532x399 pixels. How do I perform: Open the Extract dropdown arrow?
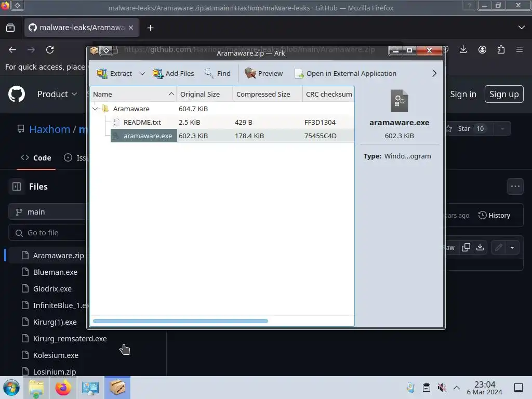click(142, 73)
